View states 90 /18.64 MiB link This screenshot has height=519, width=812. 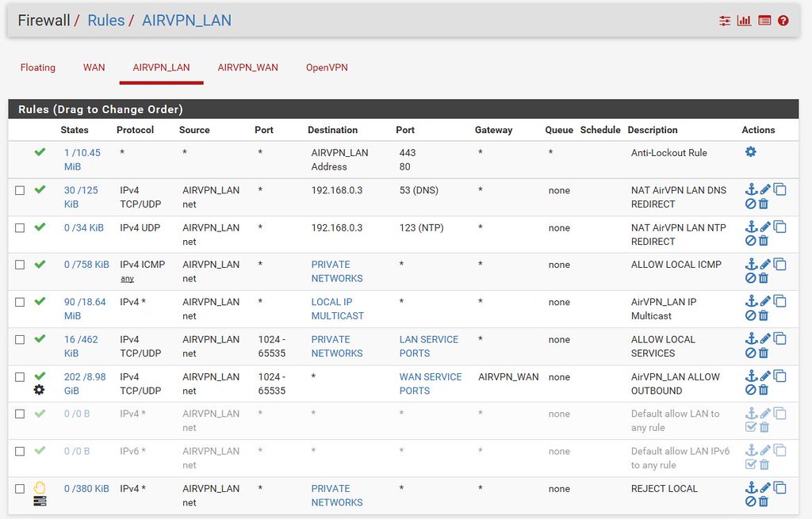[84, 308]
